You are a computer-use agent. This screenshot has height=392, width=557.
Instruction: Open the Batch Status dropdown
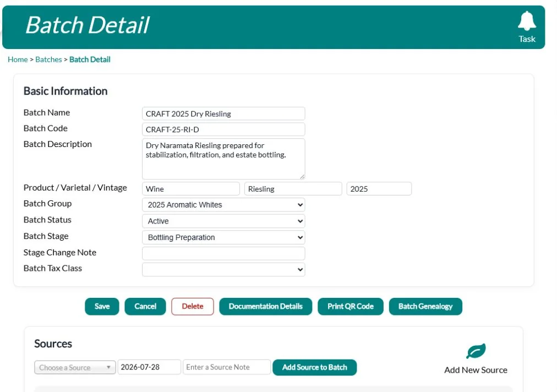223,221
